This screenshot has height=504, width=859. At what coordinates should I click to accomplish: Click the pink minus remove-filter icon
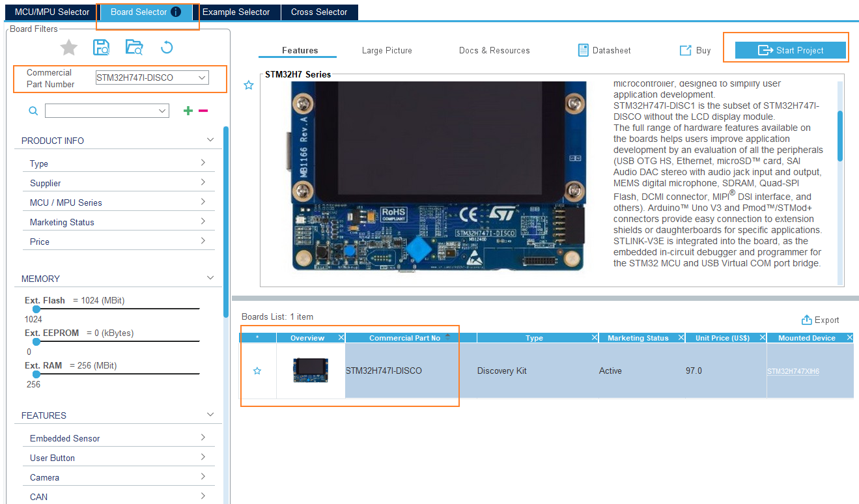[203, 111]
